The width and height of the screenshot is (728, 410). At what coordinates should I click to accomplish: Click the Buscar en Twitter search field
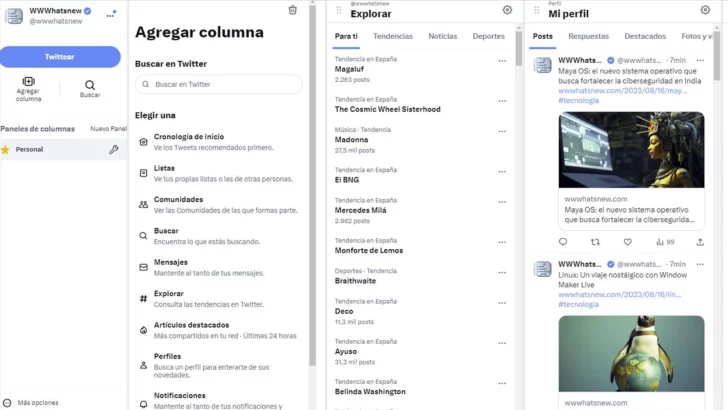coord(218,85)
